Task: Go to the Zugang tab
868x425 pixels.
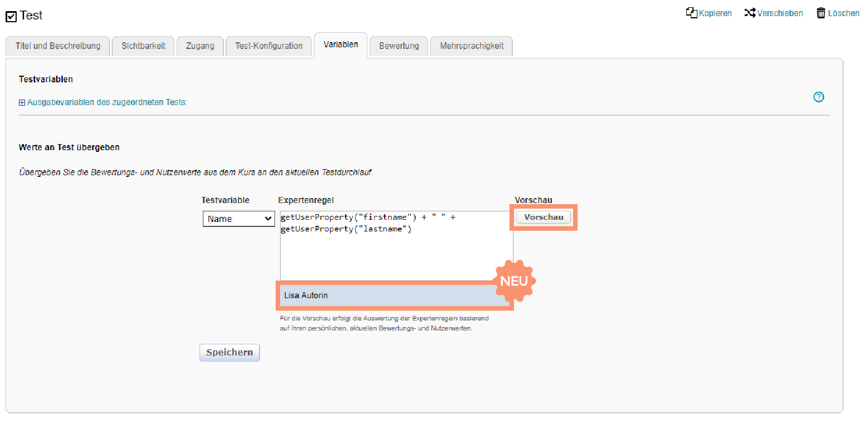Action: coord(200,46)
